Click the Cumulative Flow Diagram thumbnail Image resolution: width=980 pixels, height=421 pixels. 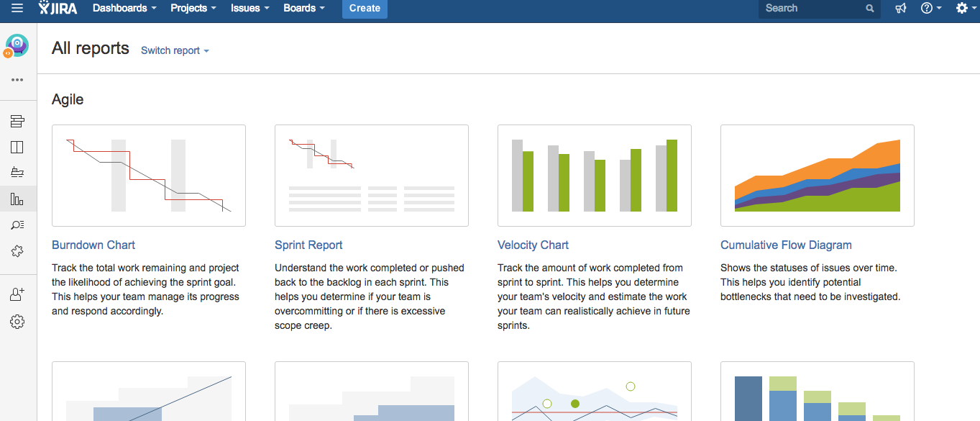click(x=818, y=176)
